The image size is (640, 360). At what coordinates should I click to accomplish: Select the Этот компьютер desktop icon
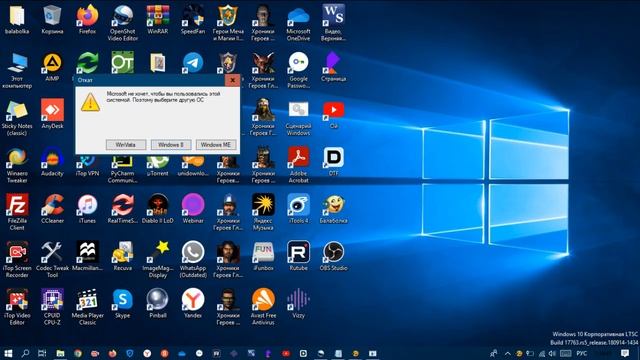coord(17,71)
